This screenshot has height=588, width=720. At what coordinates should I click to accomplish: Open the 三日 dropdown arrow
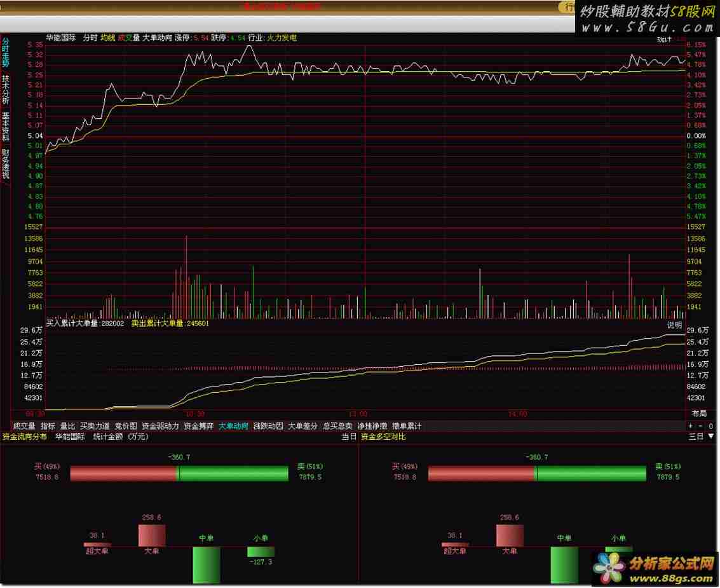point(711,436)
